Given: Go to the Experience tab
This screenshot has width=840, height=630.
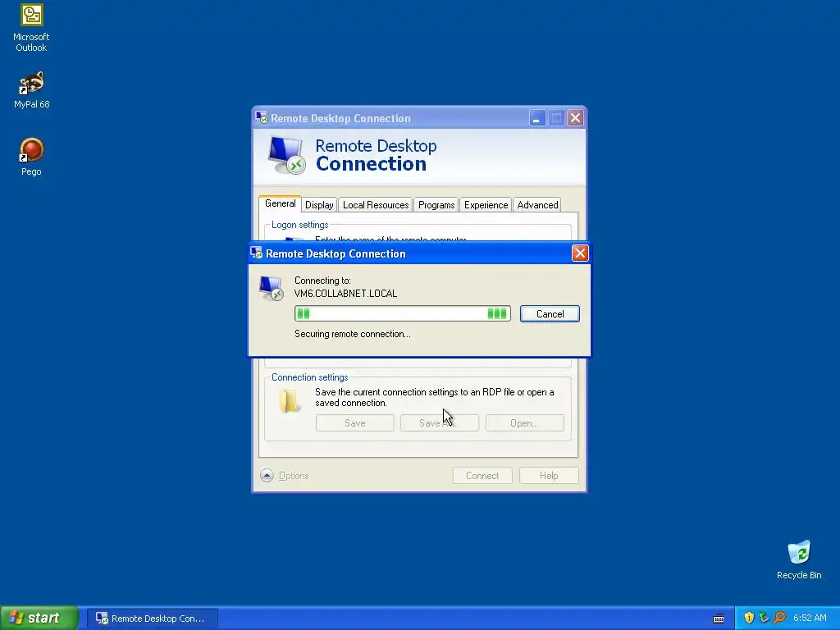Looking at the screenshot, I should click(486, 204).
